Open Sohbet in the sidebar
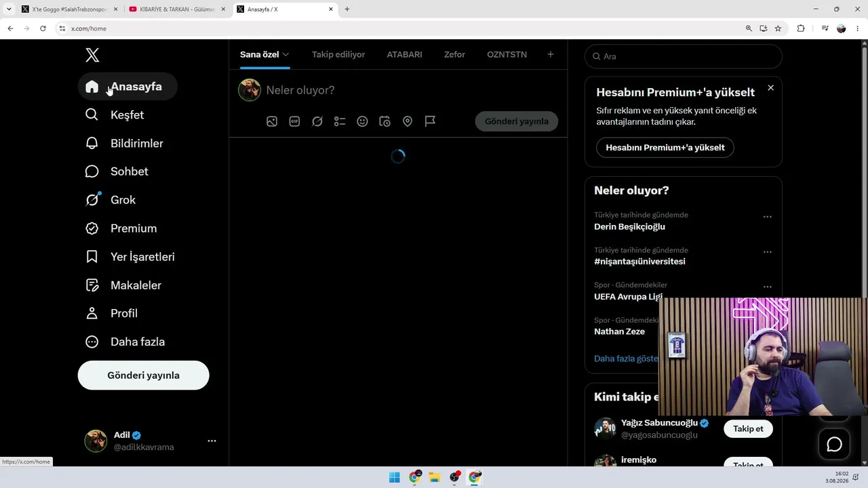This screenshot has width=868, height=488. [117, 171]
